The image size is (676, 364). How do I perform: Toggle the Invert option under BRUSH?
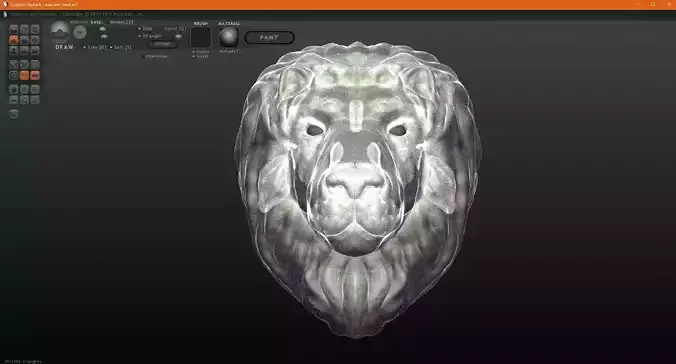pyautogui.click(x=200, y=56)
